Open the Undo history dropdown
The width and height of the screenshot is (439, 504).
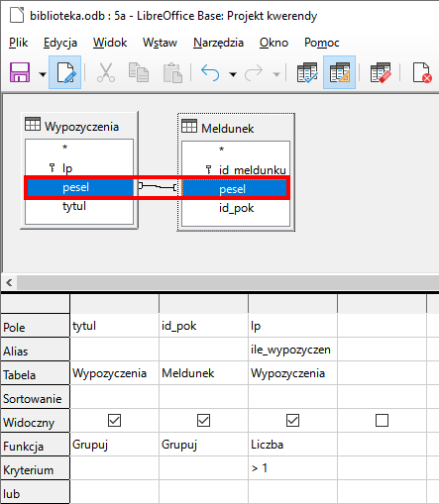pos(233,74)
